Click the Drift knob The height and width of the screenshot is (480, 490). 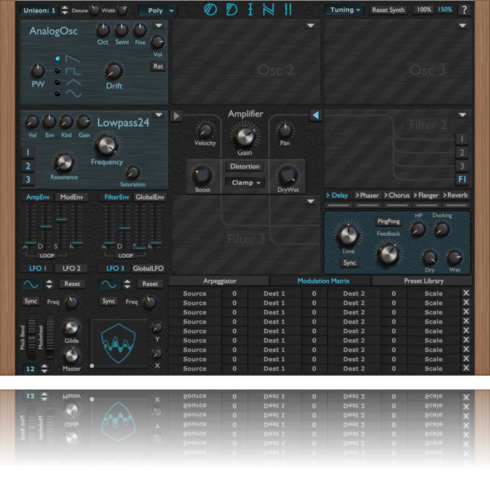pos(114,71)
